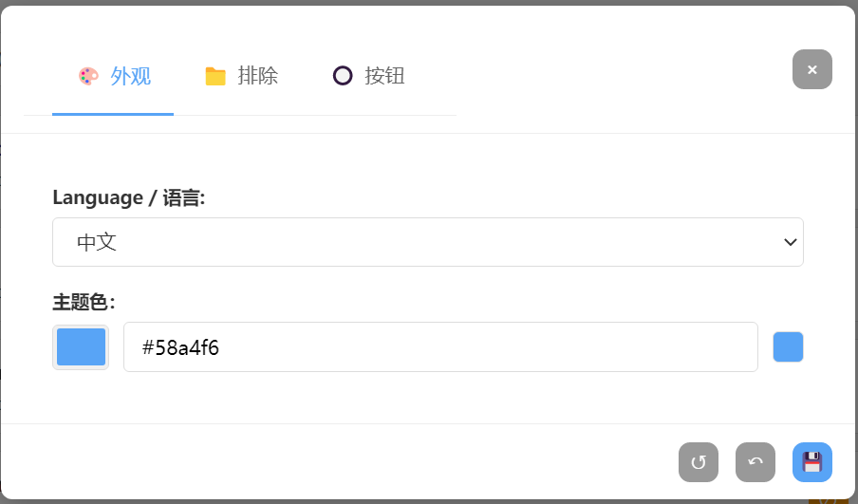Click the "主题色:" label text
This screenshot has width=858, height=504.
[84, 303]
